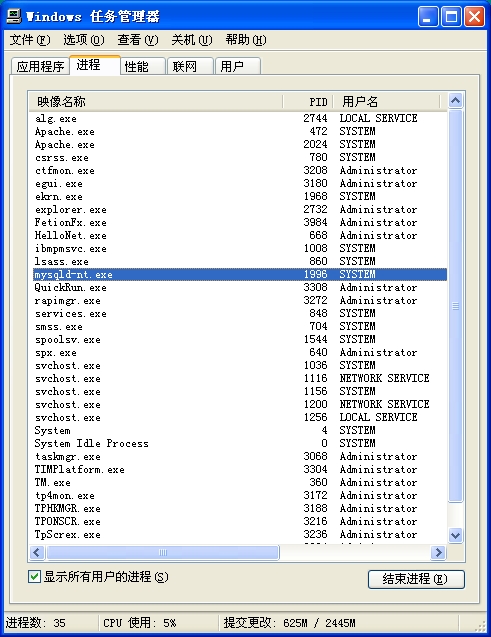The height and width of the screenshot is (637, 491).
Task: Click the horizontal scrollbar left arrow
Action: coord(37,552)
